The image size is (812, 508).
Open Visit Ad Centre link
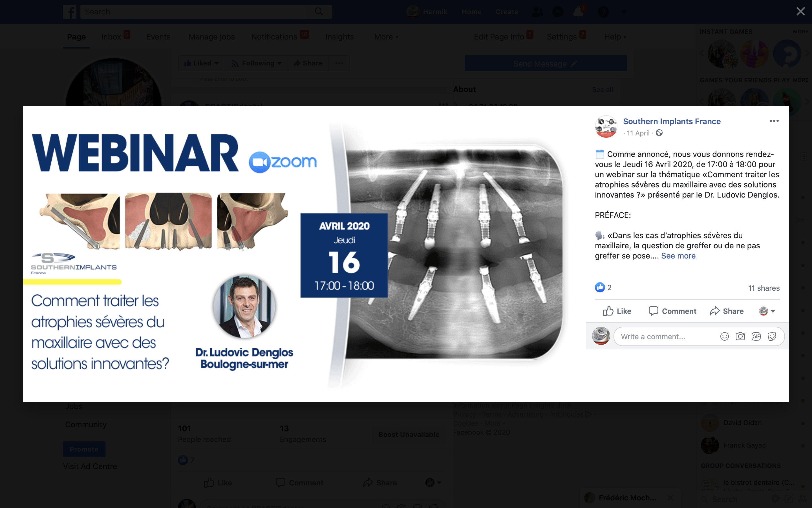click(x=90, y=466)
